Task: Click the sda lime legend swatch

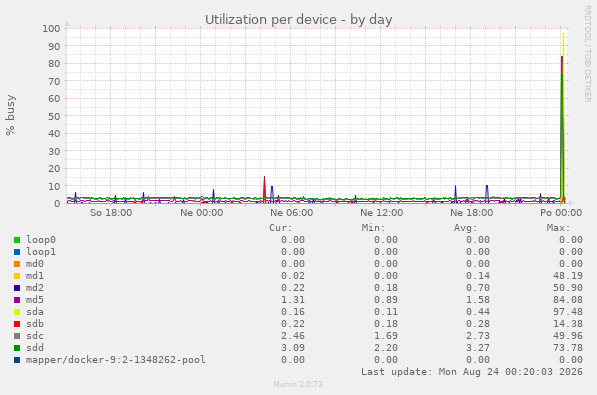Action: (x=17, y=312)
